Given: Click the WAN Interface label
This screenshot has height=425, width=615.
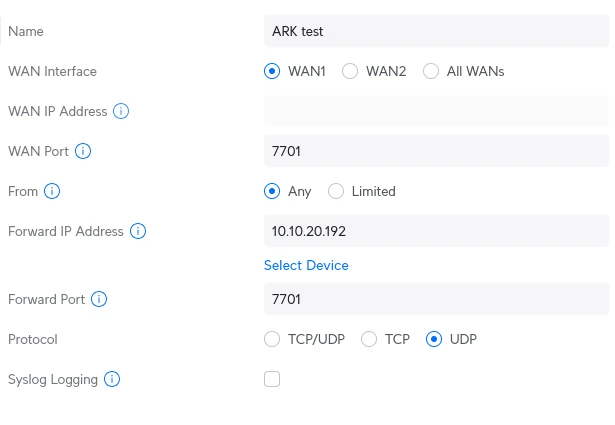Looking at the screenshot, I should [x=52, y=71].
